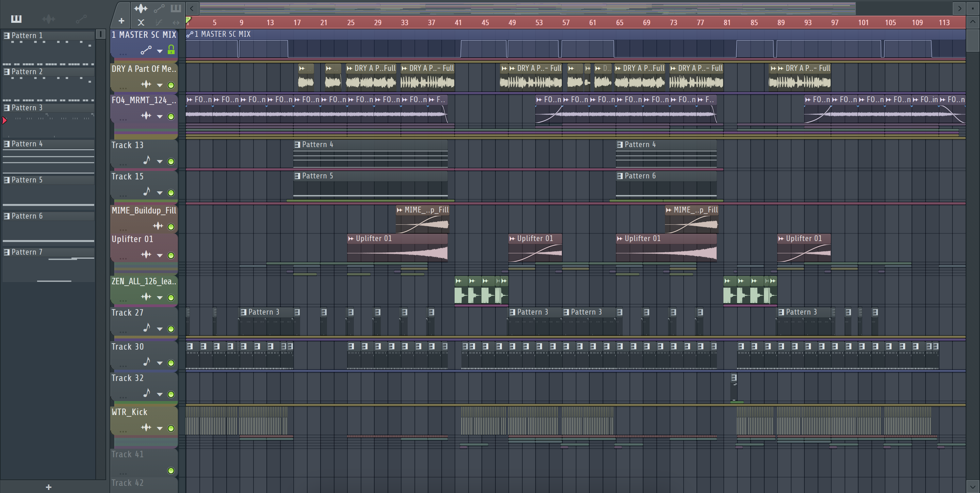
Task: Open the Track 30 dropdown arrow
Action: (x=160, y=363)
